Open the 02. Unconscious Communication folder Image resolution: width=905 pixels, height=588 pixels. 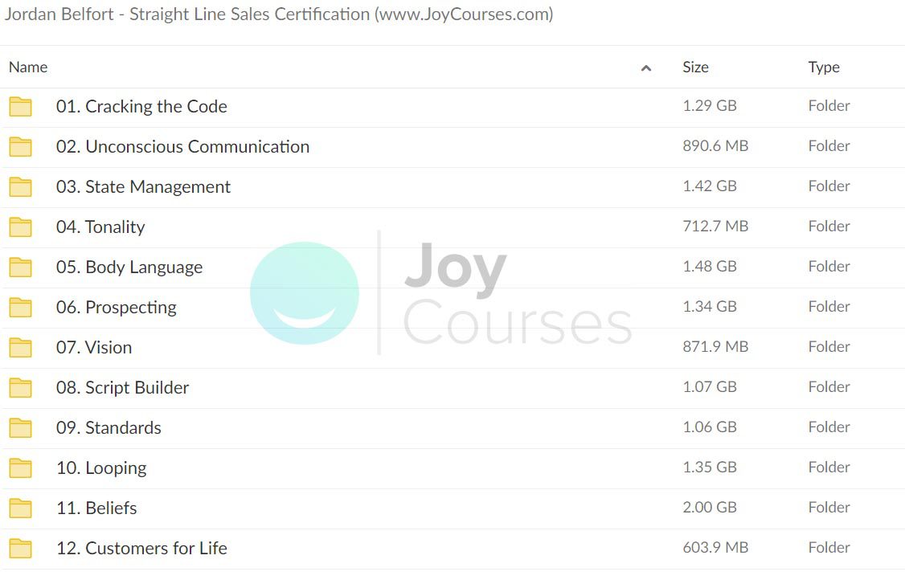point(182,146)
